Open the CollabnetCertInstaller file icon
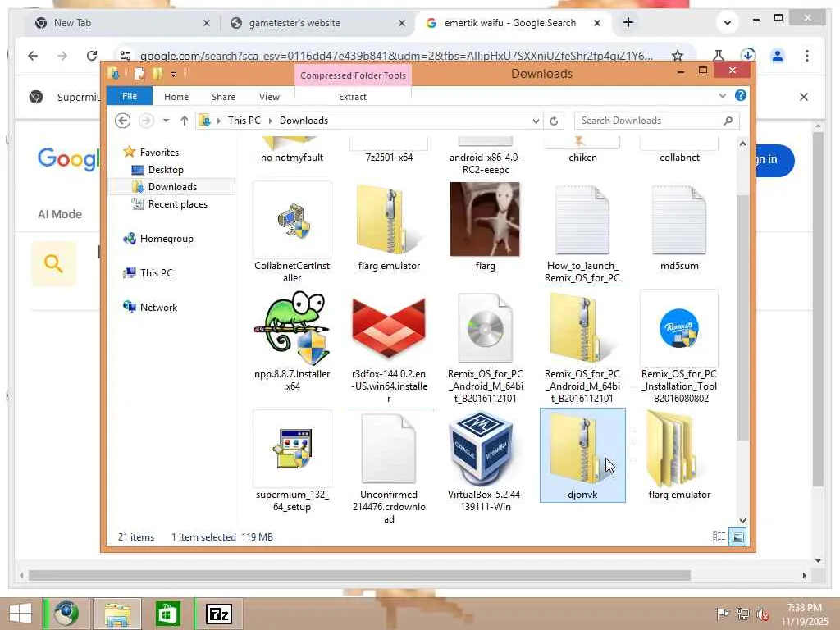Viewport: 840px width, 630px height. coord(292,220)
